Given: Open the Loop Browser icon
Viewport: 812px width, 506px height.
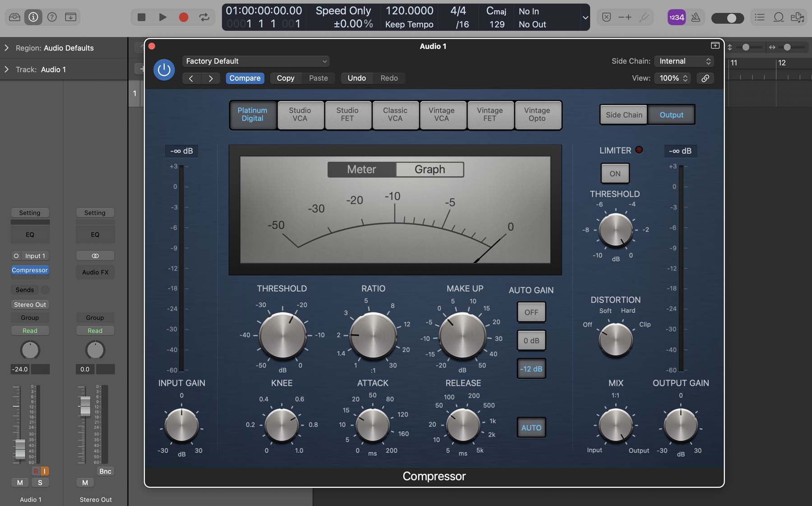Looking at the screenshot, I should (778, 17).
